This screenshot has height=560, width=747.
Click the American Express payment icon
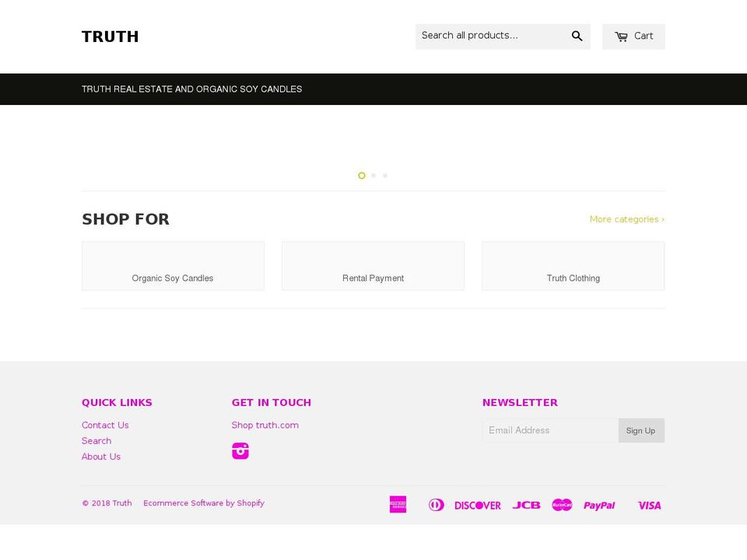(398, 505)
